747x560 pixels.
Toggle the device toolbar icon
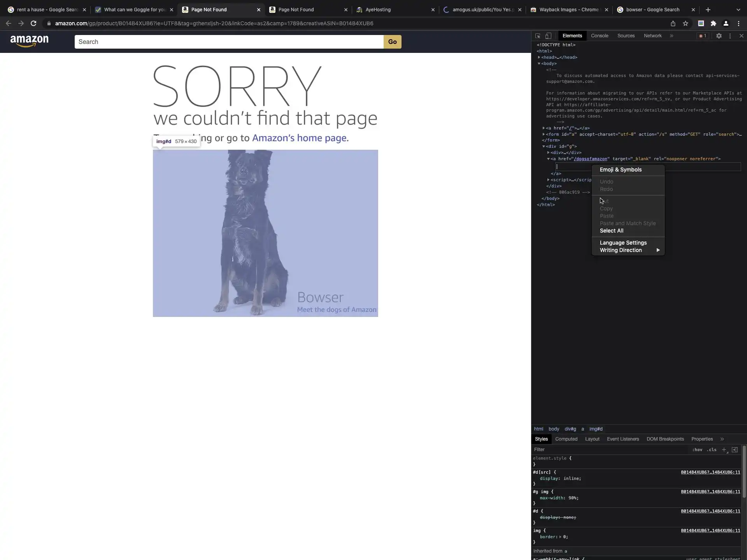(x=548, y=36)
